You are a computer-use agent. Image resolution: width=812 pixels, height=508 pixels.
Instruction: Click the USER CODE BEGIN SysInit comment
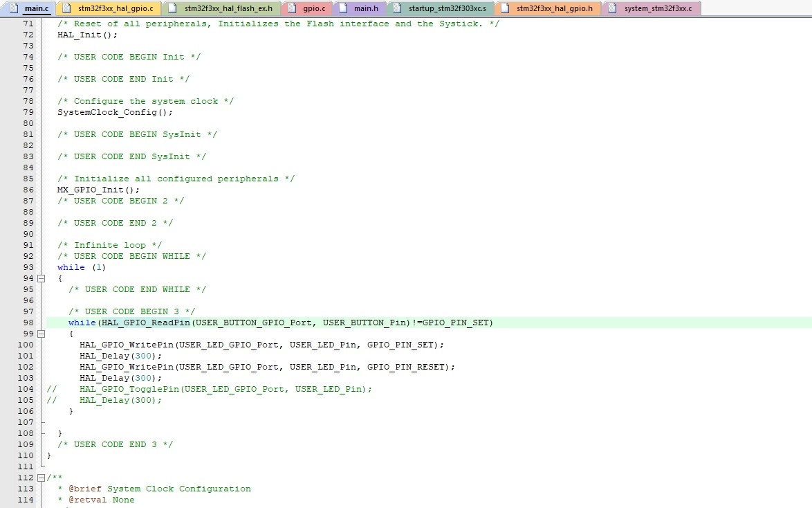coord(137,135)
